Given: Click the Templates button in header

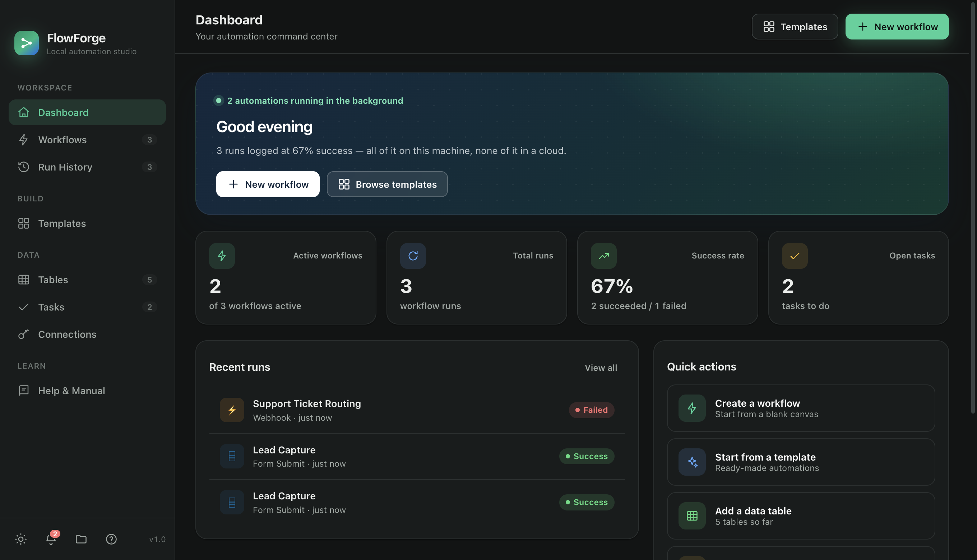Looking at the screenshot, I should (795, 27).
